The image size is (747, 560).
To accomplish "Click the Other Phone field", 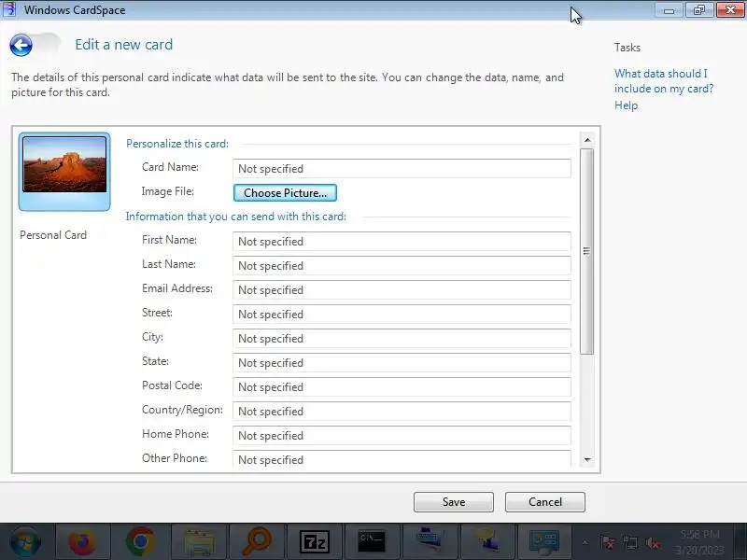I will (x=402, y=459).
